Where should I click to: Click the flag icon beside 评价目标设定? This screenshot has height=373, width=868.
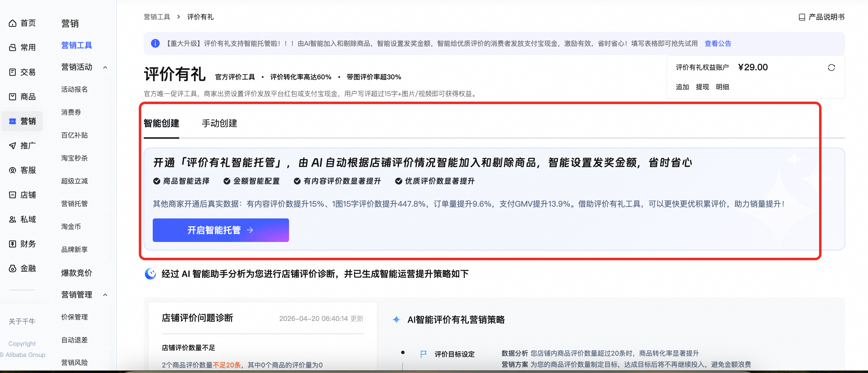click(x=423, y=354)
